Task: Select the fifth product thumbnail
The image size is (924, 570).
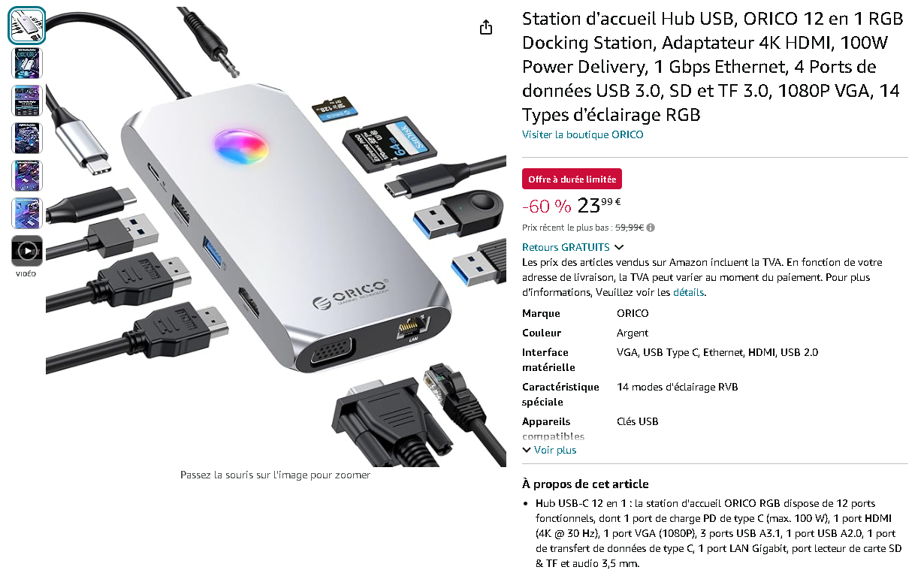Action: click(27, 176)
